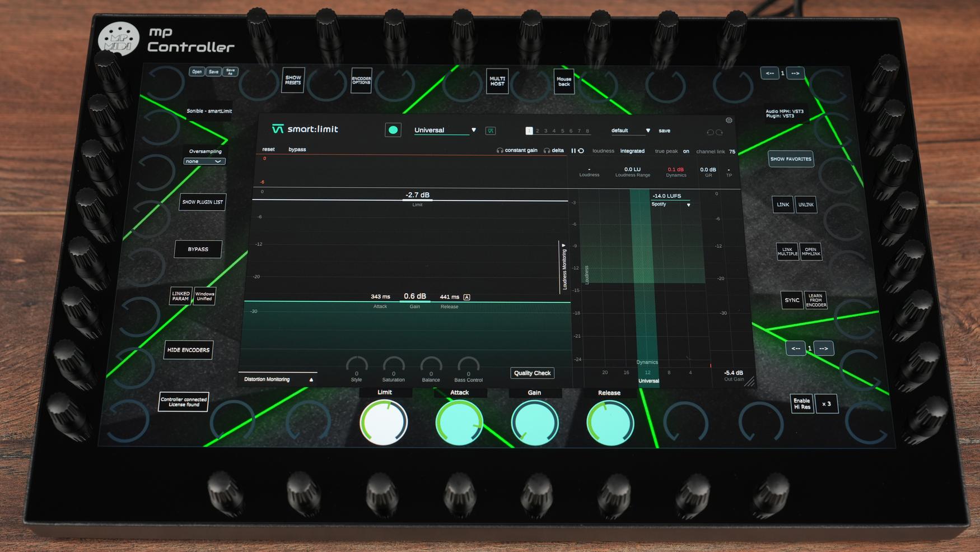Open the Oversampling none dropdown
The height and width of the screenshot is (552, 980).
(204, 161)
